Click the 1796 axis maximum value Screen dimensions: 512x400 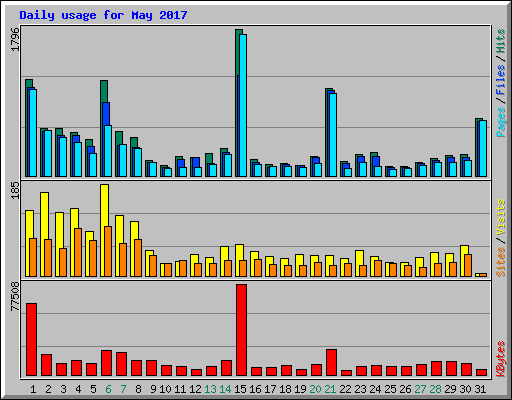pos(15,39)
